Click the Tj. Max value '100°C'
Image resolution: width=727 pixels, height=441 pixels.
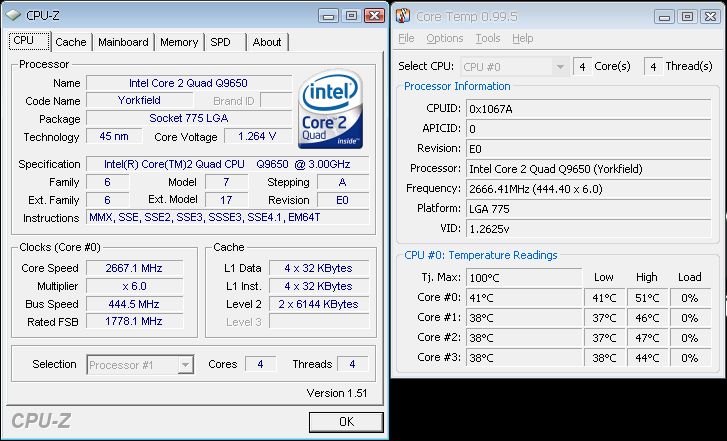pos(524,278)
